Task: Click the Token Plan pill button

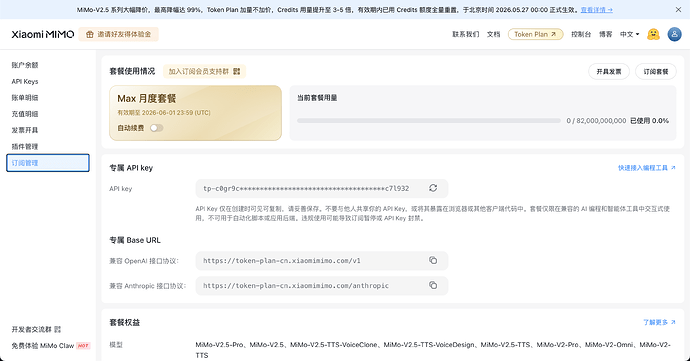Action: pos(536,34)
